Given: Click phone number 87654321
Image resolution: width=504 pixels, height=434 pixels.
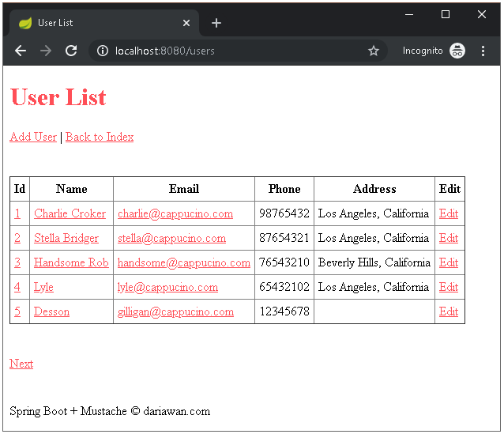Looking at the screenshot, I should pos(284,238).
